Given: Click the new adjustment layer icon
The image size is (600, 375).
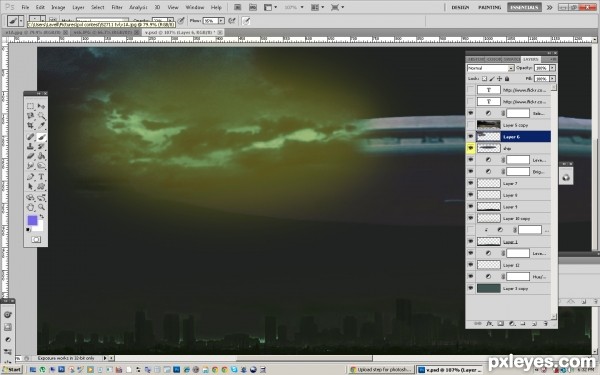Looking at the screenshot, I should (x=512, y=324).
